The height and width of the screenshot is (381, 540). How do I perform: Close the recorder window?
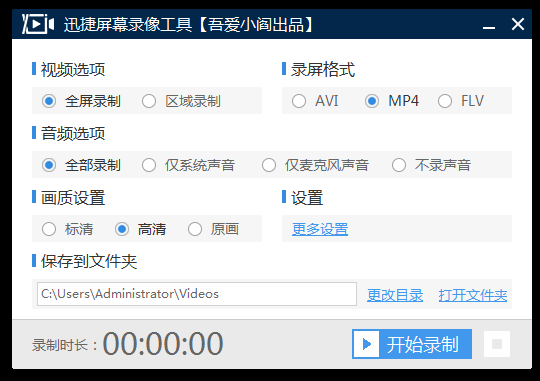(518, 24)
